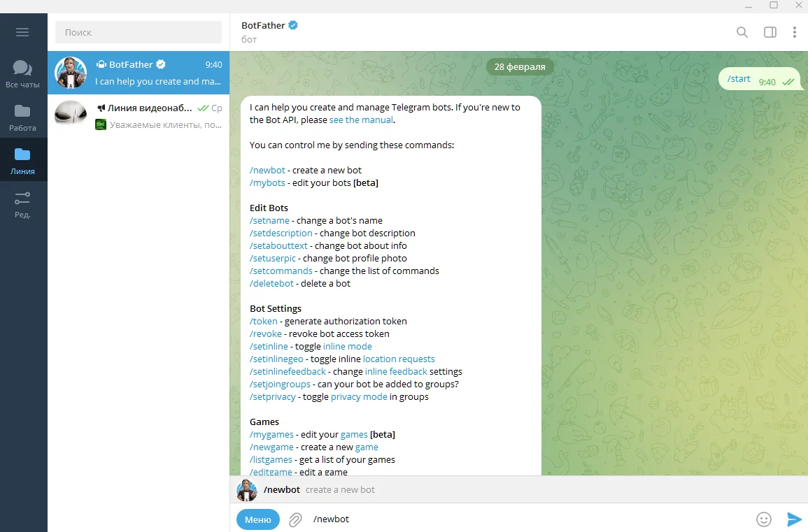
Task: Maximize the Telegram window
Action: pyautogui.click(x=774, y=6)
